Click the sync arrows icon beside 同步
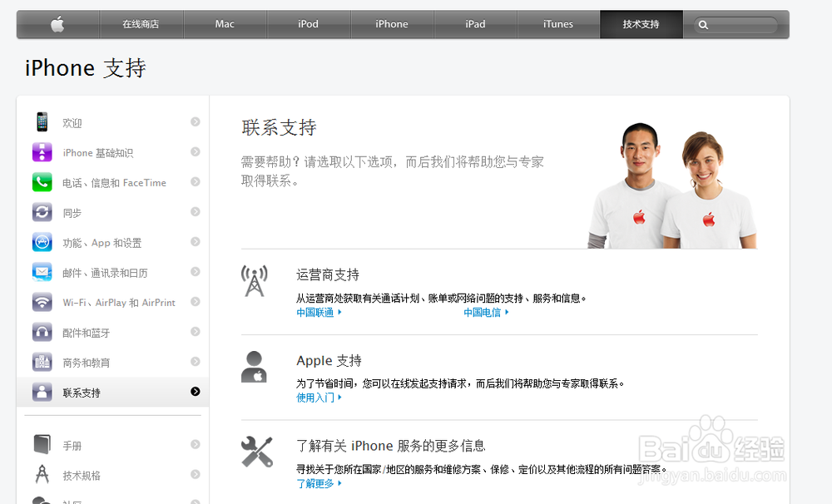This screenshot has height=504, width=832. tap(42, 212)
